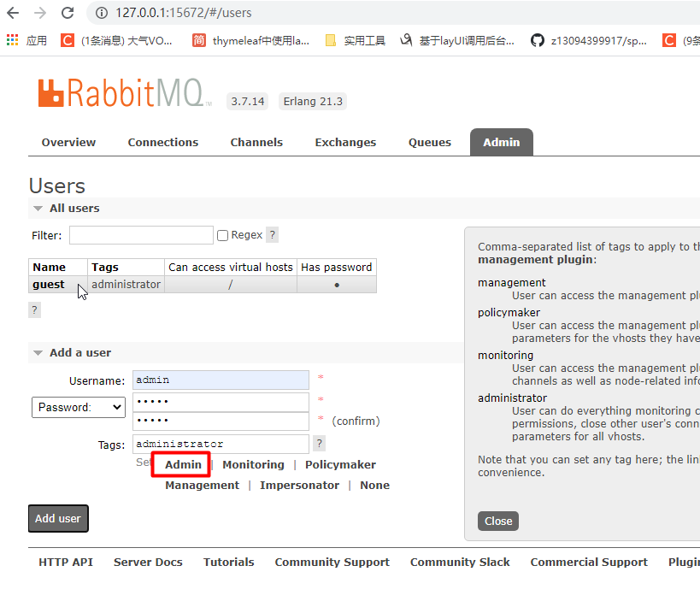Click the browser address bar URL

(x=184, y=13)
